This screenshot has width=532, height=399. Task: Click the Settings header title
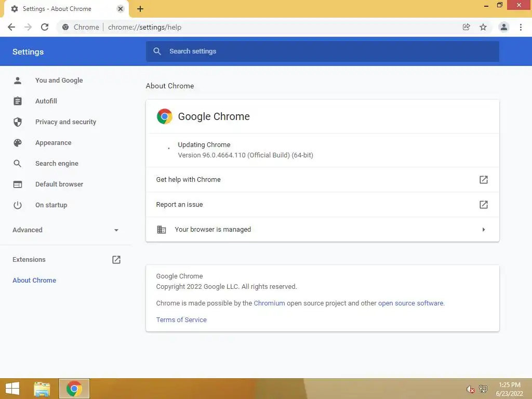click(28, 51)
